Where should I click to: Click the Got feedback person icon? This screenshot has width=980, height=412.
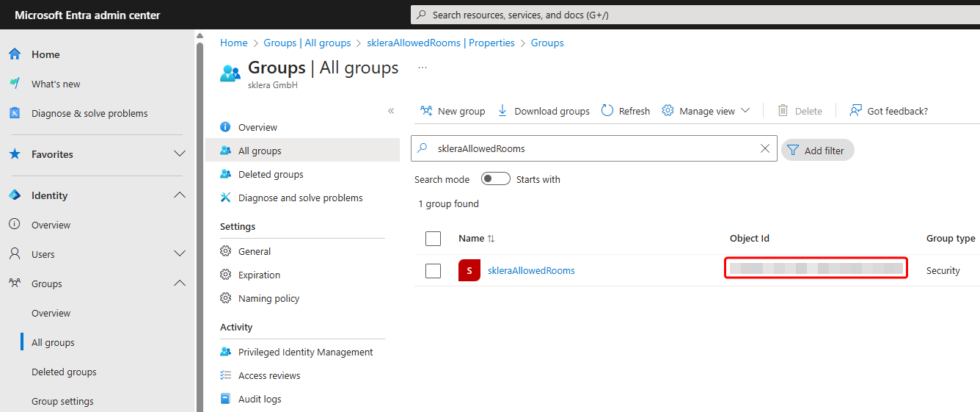[x=855, y=111]
